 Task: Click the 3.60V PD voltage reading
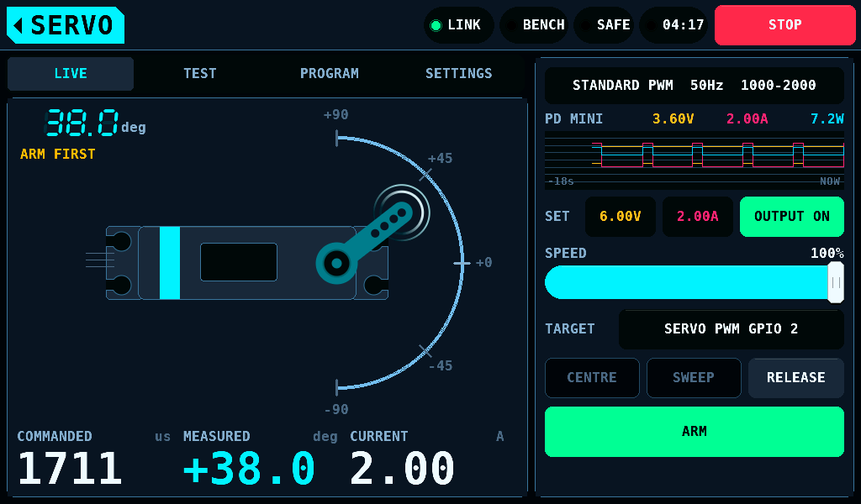(673, 119)
